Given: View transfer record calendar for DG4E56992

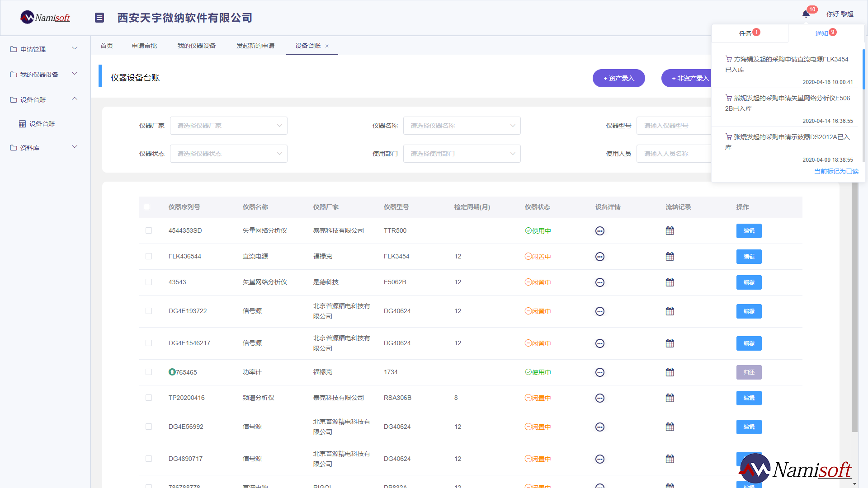Looking at the screenshot, I should point(670,427).
